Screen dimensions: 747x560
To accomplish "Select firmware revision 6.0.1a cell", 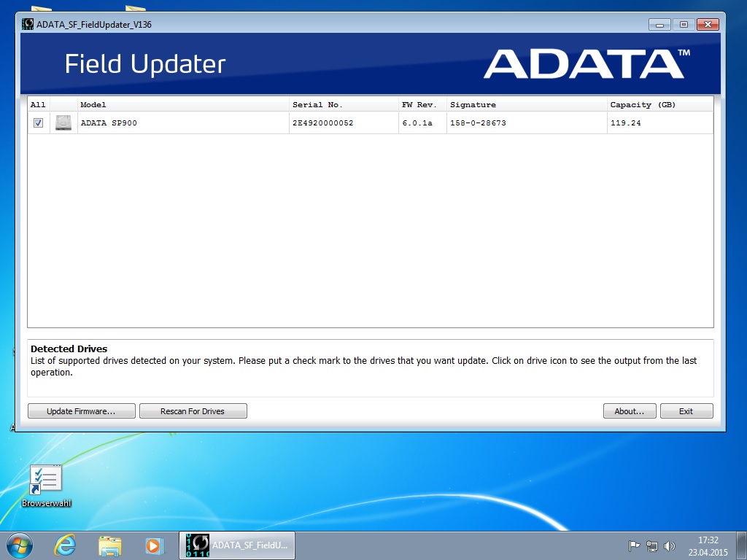I will pos(422,122).
